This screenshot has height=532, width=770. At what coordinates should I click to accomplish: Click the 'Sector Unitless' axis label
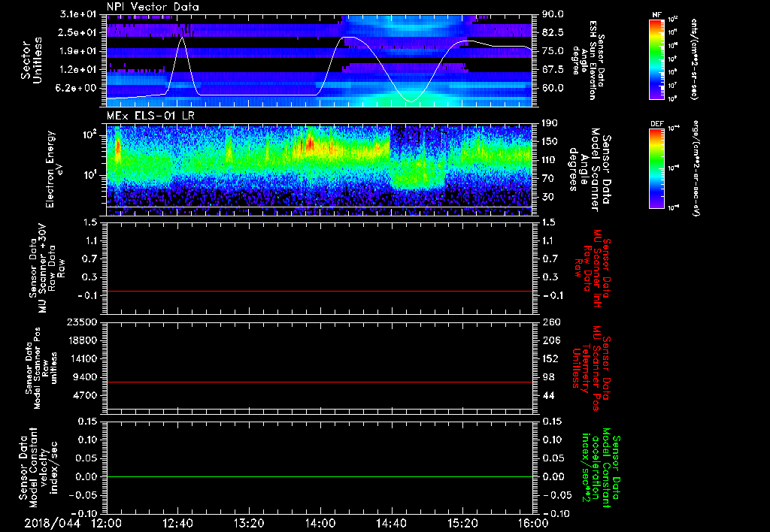pos(30,60)
